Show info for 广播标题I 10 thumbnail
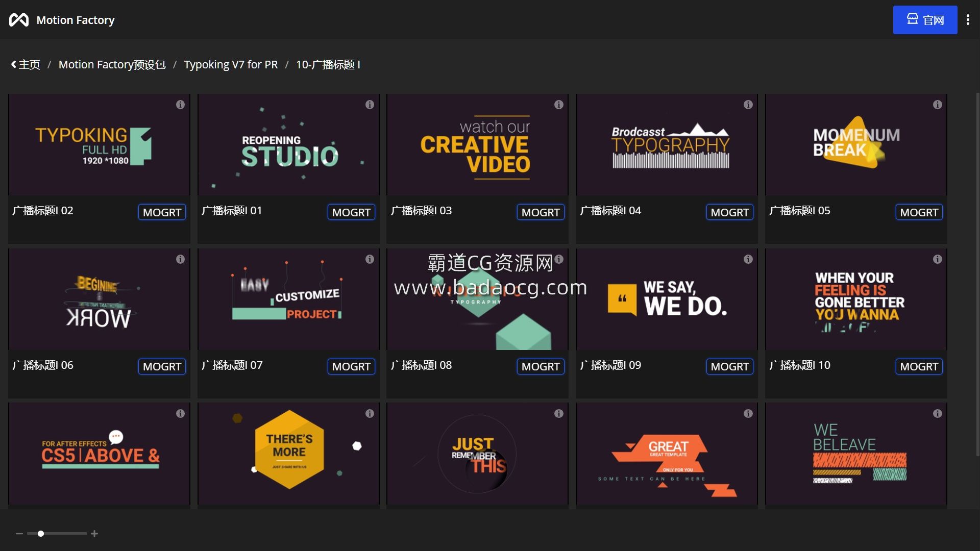Viewport: 980px width, 551px height. click(938, 259)
